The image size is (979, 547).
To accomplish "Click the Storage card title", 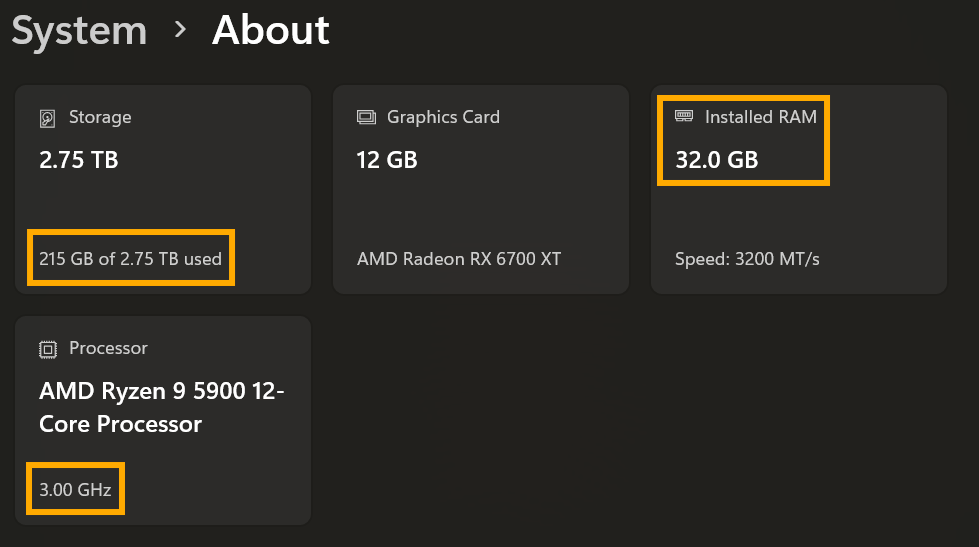I will (99, 117).
